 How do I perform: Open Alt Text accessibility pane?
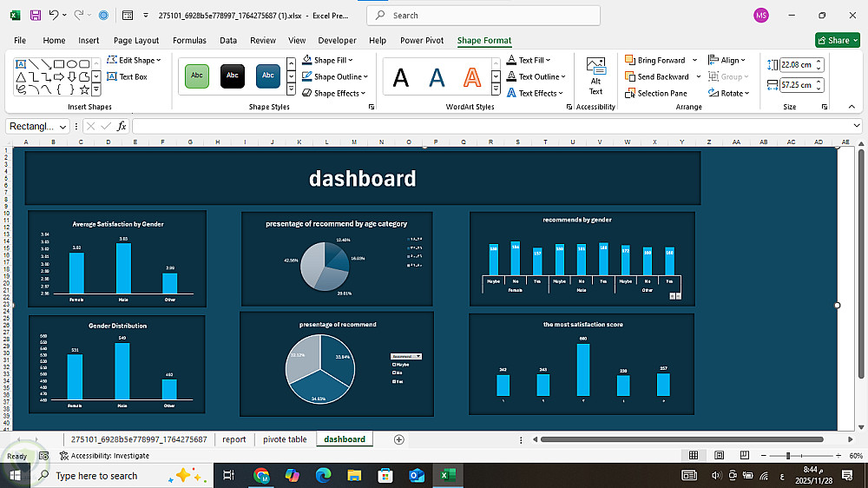tap(595, 76)
